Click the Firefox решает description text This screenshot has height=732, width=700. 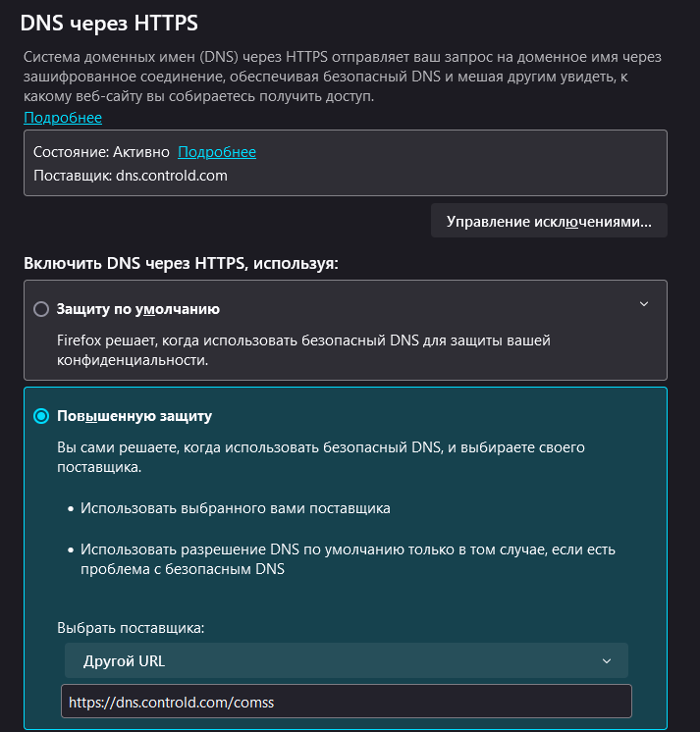coord(303,350)
